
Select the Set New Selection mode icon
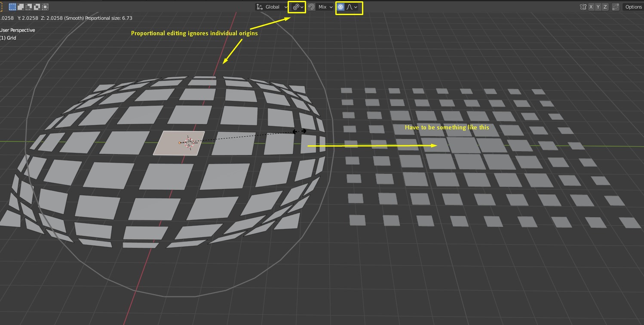pos(12,7)
